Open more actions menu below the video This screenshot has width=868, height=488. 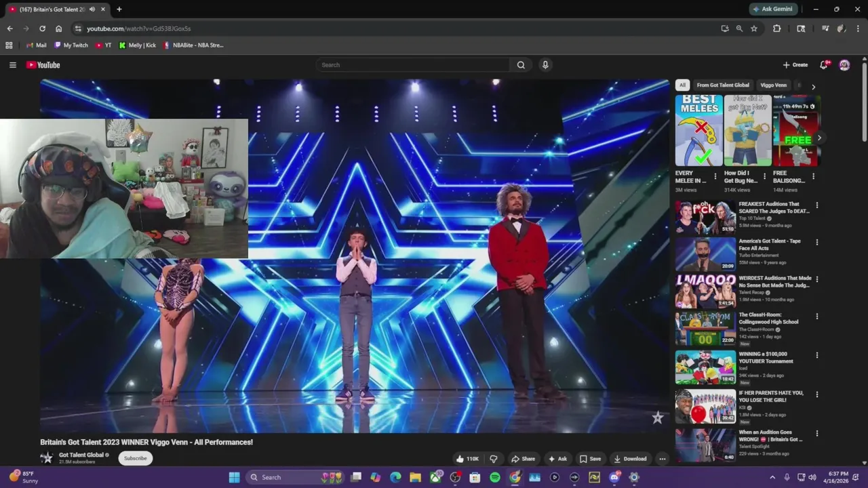tap(663, 459)
